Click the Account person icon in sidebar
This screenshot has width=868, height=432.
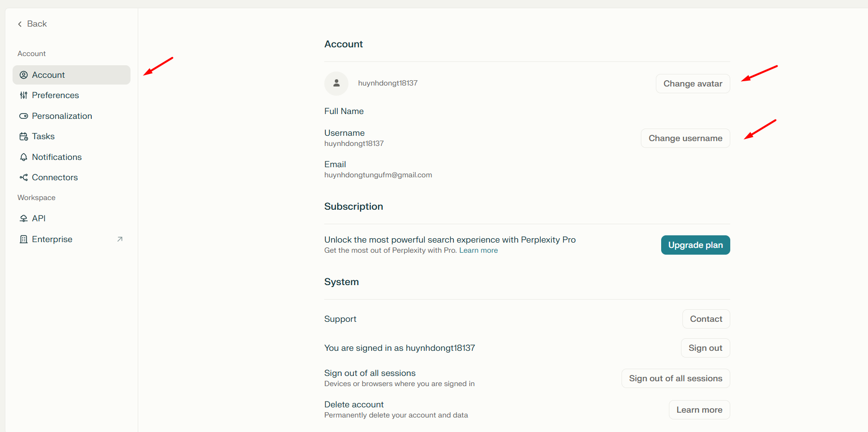(x=23, y=75)
